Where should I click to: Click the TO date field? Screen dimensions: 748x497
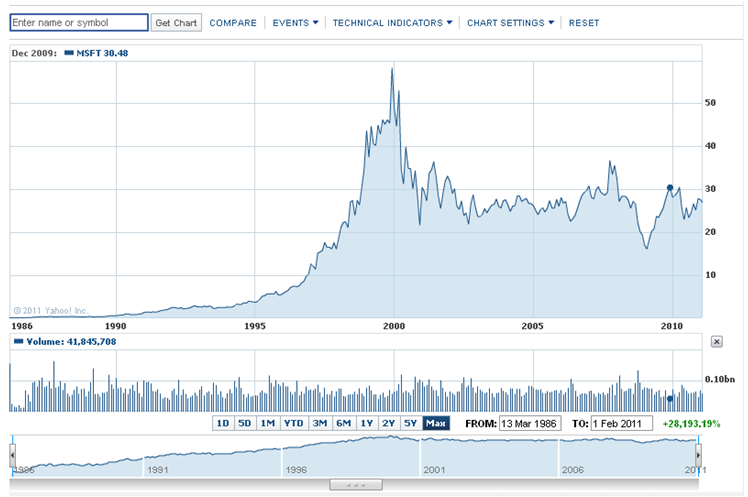coord(622,424)
